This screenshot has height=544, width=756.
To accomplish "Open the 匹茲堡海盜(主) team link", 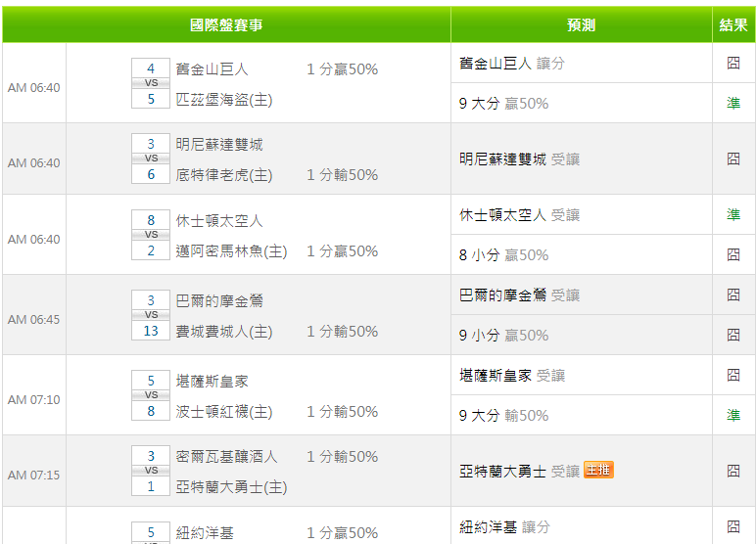I will click(x=223, y=99).
